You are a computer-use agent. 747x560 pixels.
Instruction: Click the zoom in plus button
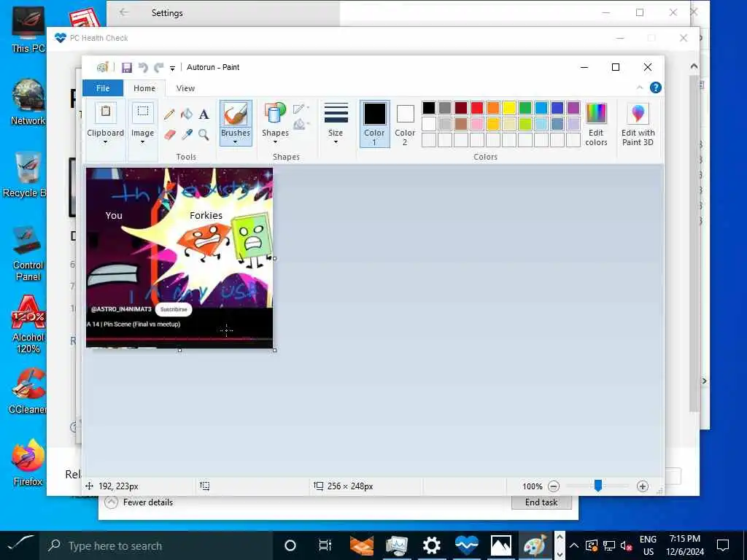tap(642, 486)
